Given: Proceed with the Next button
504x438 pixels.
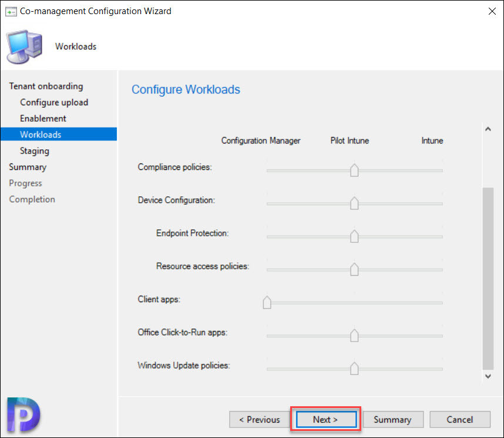Looking at the screenshot, I should tap(326, 419).
